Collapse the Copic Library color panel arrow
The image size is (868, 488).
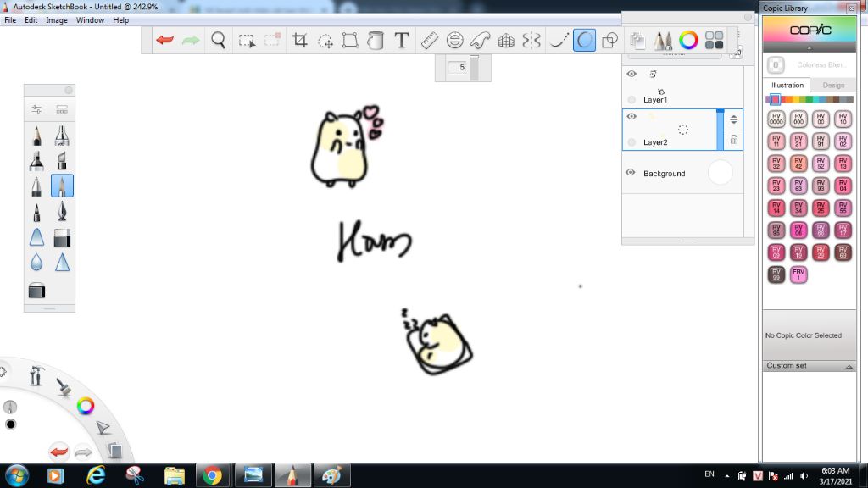click(810, 48)
